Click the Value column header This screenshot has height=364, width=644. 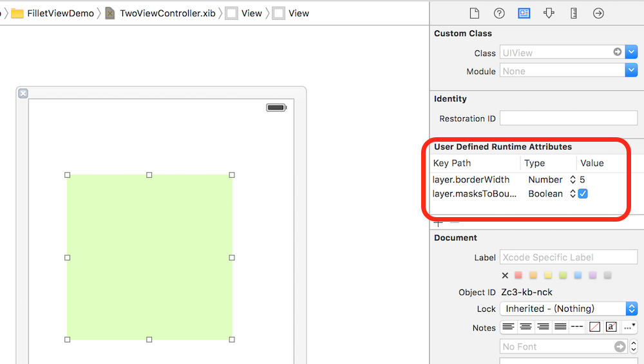click(x=592, y=163)
